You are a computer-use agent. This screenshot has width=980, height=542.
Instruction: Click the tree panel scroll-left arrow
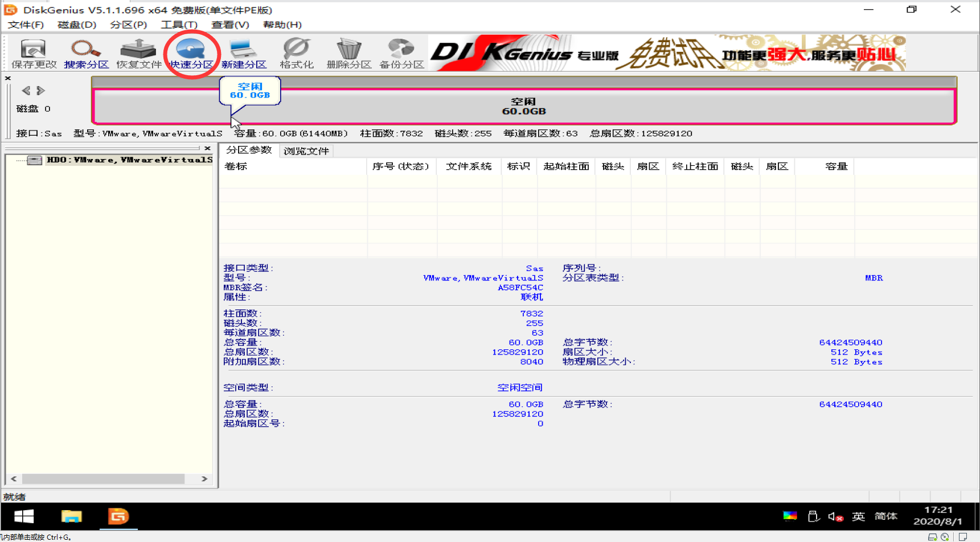click(x=14, y=479)
